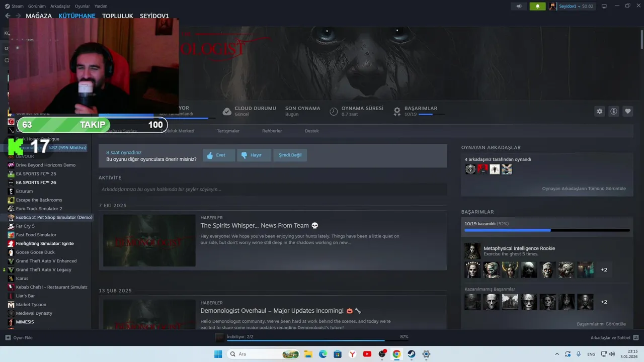Screen dimensions: 644x362
Task: Click the Seyidov1 profile avatar
Action: pyautogui.click(x=553, y=6)
